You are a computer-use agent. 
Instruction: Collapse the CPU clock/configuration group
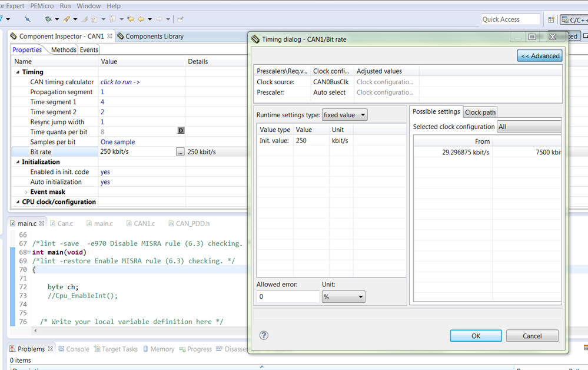pos(18,202)
